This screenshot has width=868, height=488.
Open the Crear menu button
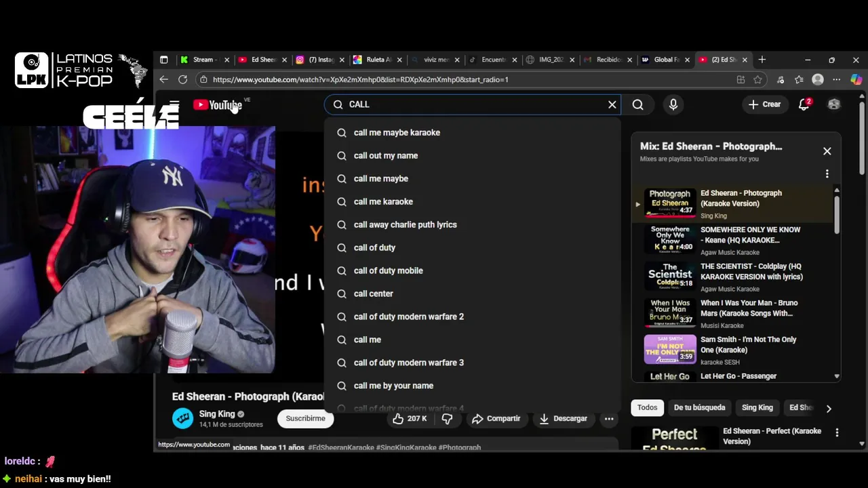pos(764,104)
